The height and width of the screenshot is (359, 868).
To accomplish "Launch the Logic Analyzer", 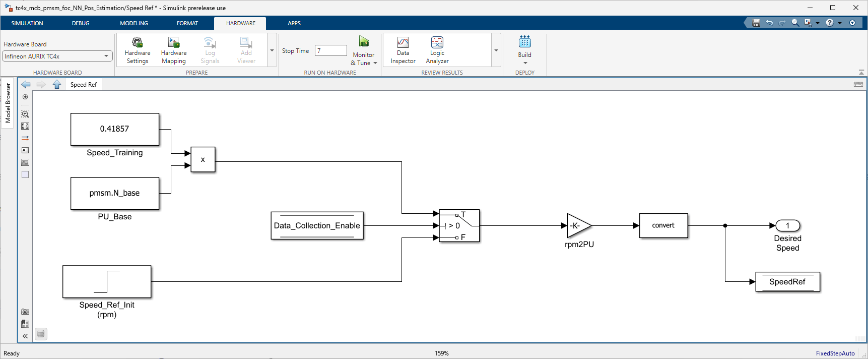I will [437, 50].
